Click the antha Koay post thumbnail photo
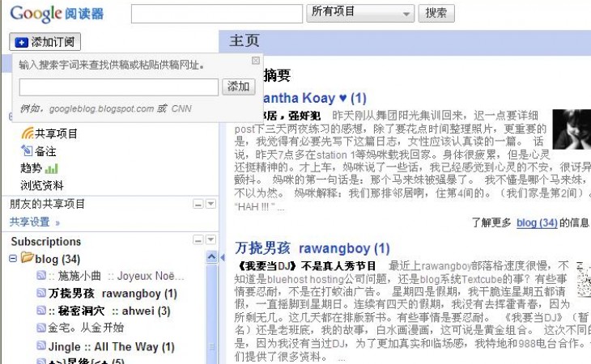Screen dimensions: 591x364 (572, 129)
